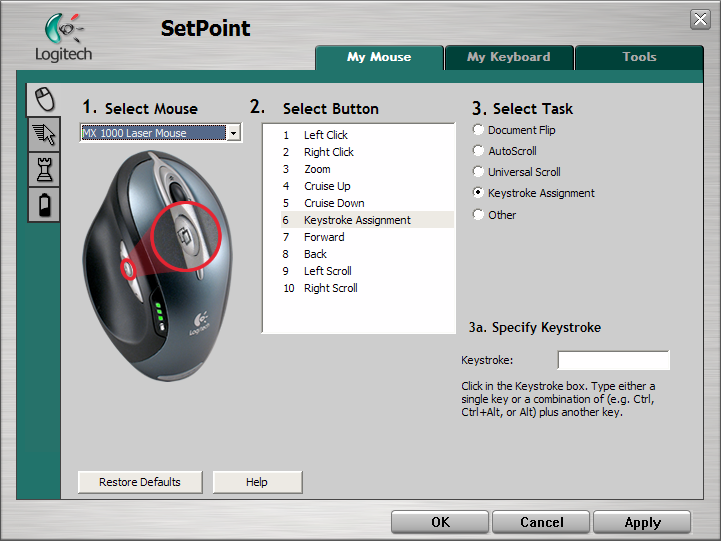Click inside the Keystroke input box
Viewport: 721px width, 541px height.
tap(613, 360)
